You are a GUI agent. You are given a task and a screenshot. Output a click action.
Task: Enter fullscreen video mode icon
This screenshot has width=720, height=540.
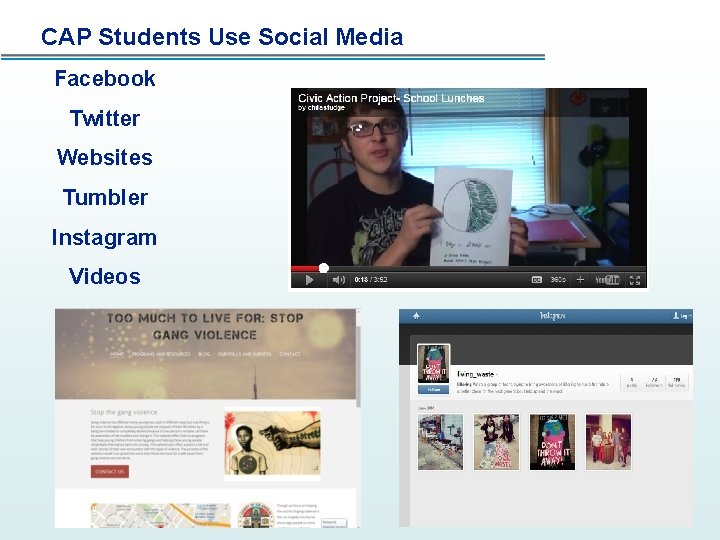coord(635,280)
